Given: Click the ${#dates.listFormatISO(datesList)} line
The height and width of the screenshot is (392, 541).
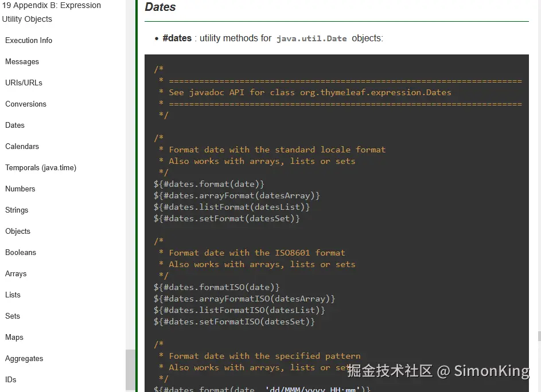Looking at the screenshot, I should pyautogui.click(x=239, y=310).
